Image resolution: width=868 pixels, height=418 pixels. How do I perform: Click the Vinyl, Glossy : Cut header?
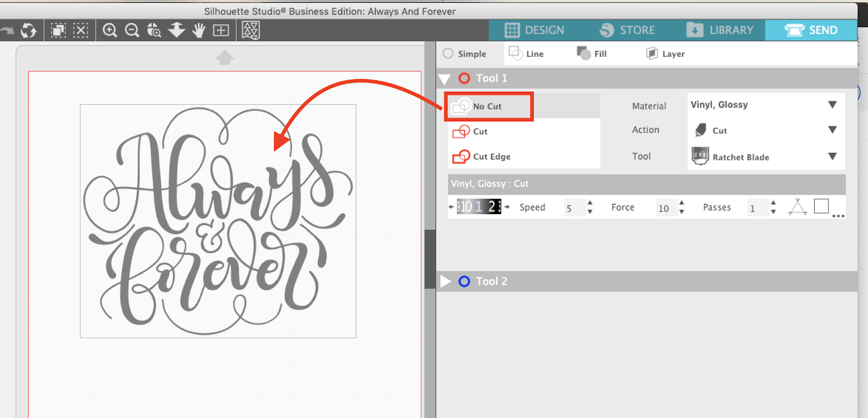tap(647, 184)
